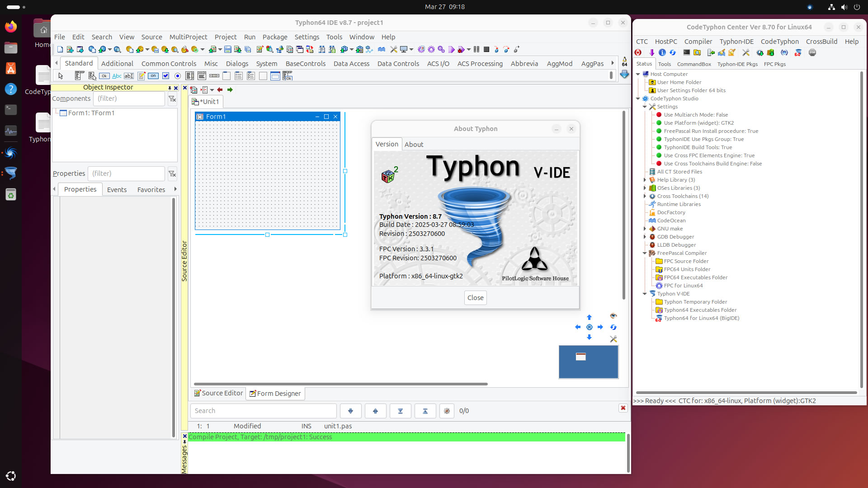Image resolution: width=868 pixels, height=488 pixels.
Task: Click the pause button in IDE toolbar
Action: point(476,49)
